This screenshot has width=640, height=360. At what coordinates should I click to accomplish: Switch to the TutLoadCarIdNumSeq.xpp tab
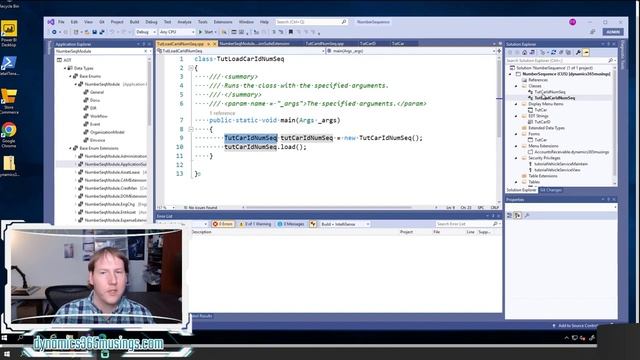[180, 43]
